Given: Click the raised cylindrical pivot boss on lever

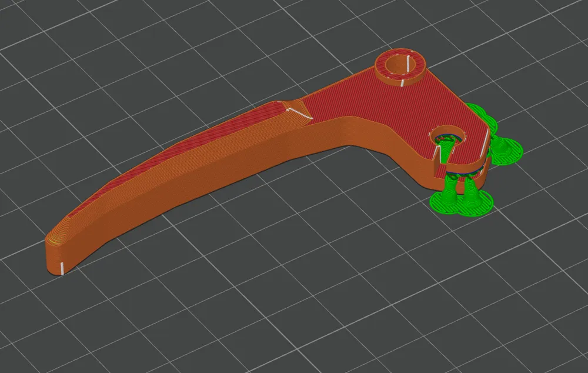Looking at the screenshot, I should point(400,67).
